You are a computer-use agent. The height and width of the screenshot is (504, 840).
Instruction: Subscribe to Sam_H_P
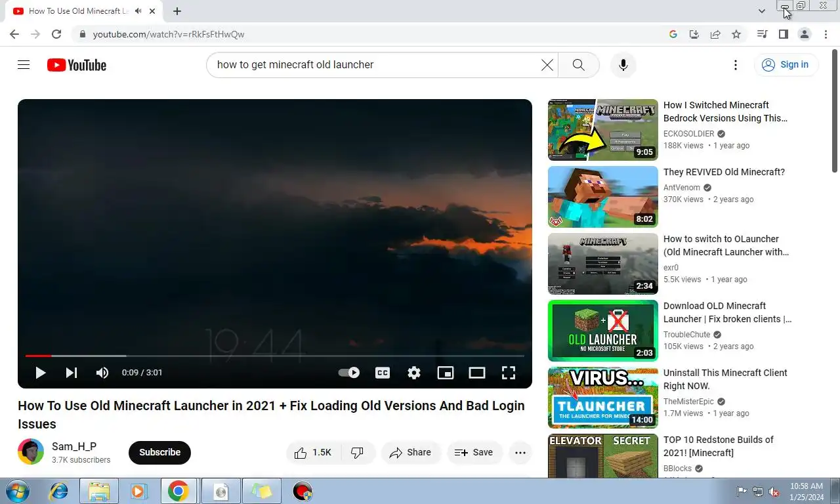[159, 453]
